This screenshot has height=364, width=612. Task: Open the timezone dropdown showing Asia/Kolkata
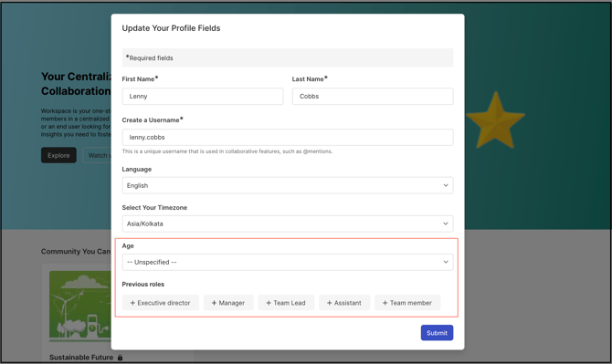tap(288, 224)
